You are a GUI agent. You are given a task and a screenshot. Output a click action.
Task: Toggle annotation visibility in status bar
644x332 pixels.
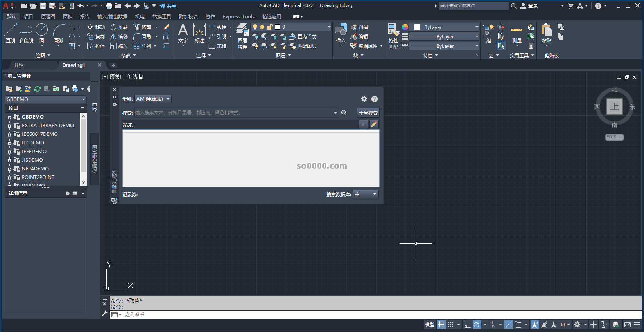[x=535, y=325]
